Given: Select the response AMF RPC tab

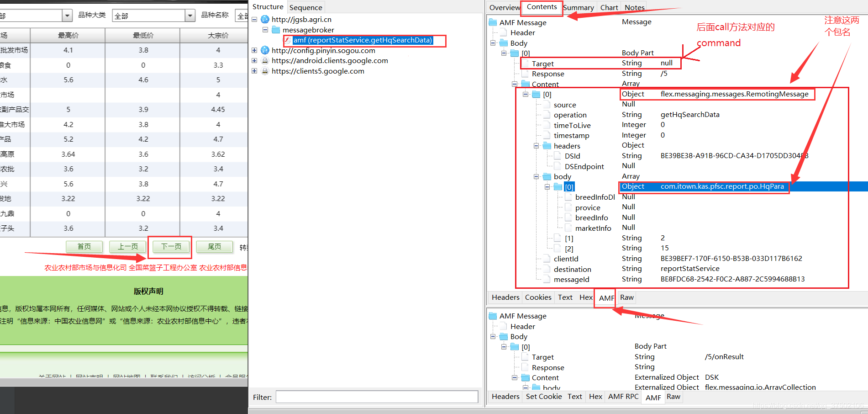Looking at the screenshot, I should pos(623,397).
